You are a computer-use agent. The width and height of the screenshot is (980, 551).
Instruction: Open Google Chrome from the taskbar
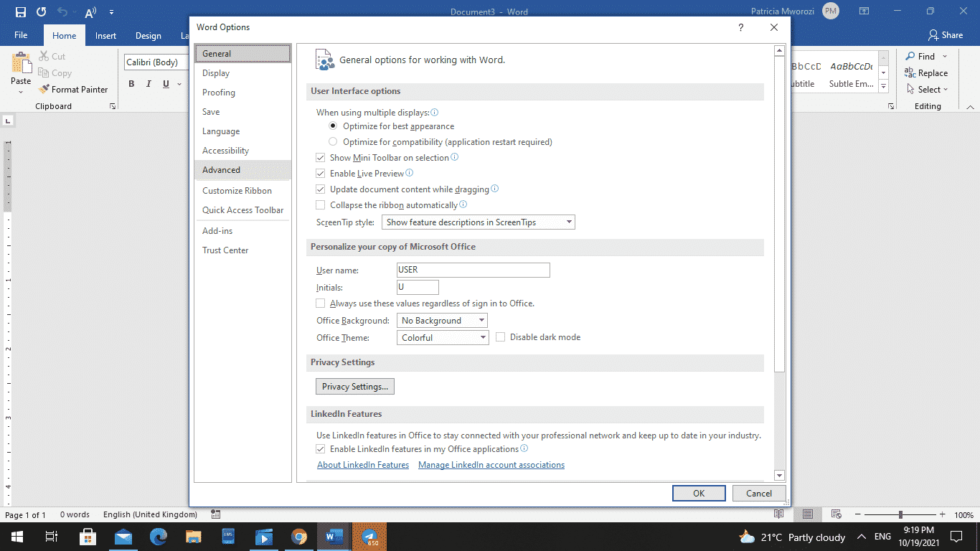coord(299,537)
